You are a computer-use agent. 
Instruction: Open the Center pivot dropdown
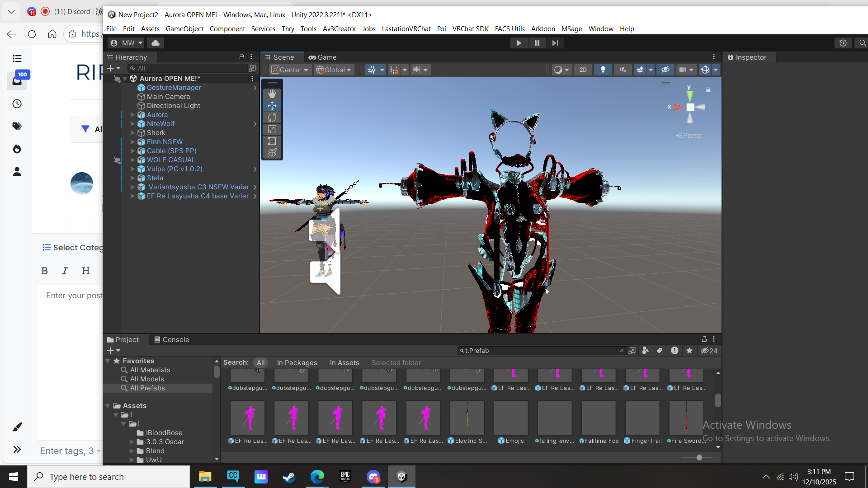pyautogui.click(x=290, y=70)
